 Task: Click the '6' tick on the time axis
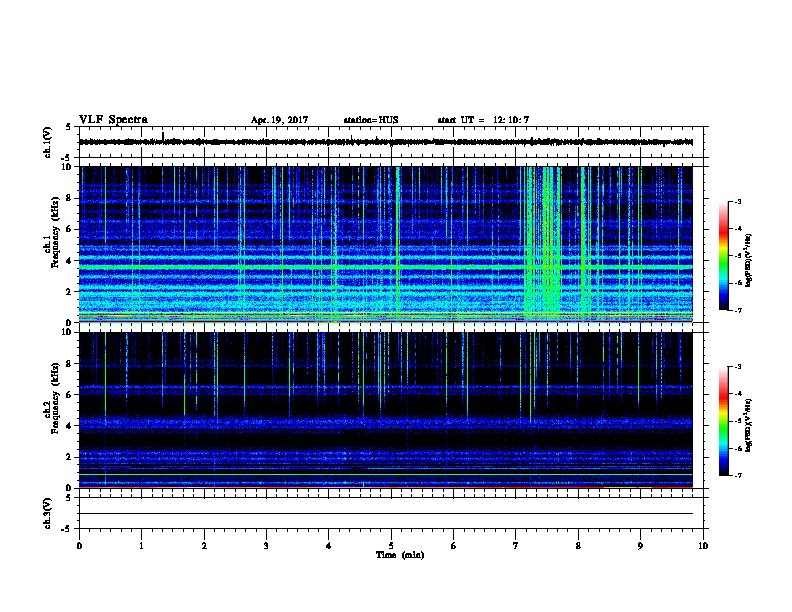454,546
